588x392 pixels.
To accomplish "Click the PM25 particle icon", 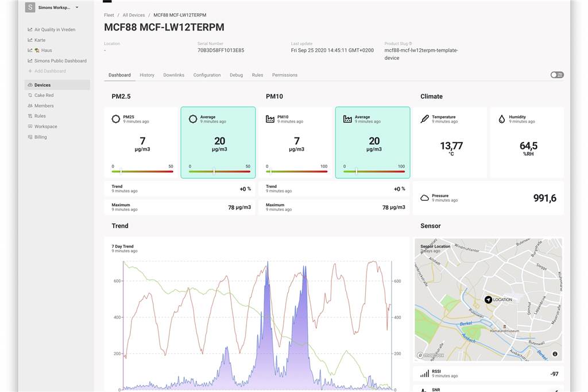I will [116, 119].
